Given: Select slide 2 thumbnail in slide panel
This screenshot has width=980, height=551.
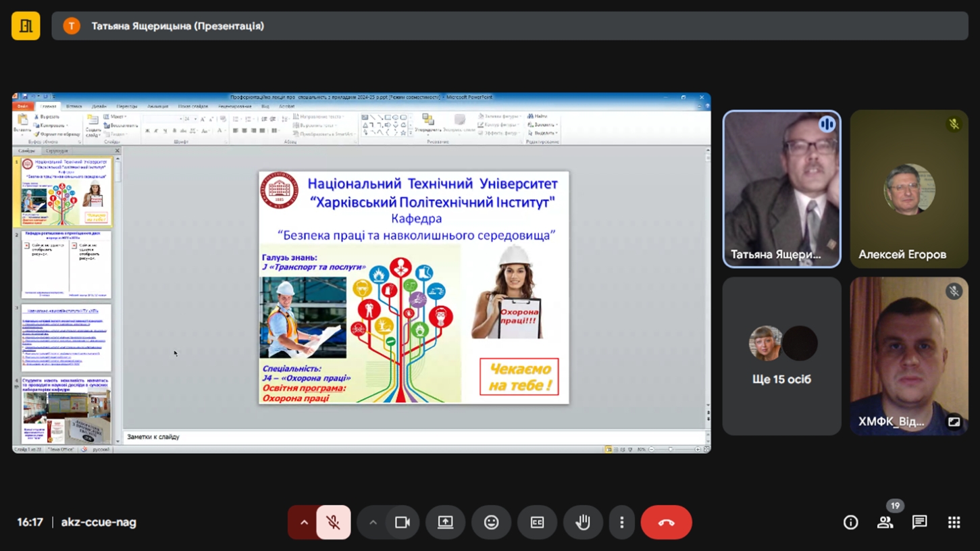Looking at the screenshot, I should [x=66, y=265].
